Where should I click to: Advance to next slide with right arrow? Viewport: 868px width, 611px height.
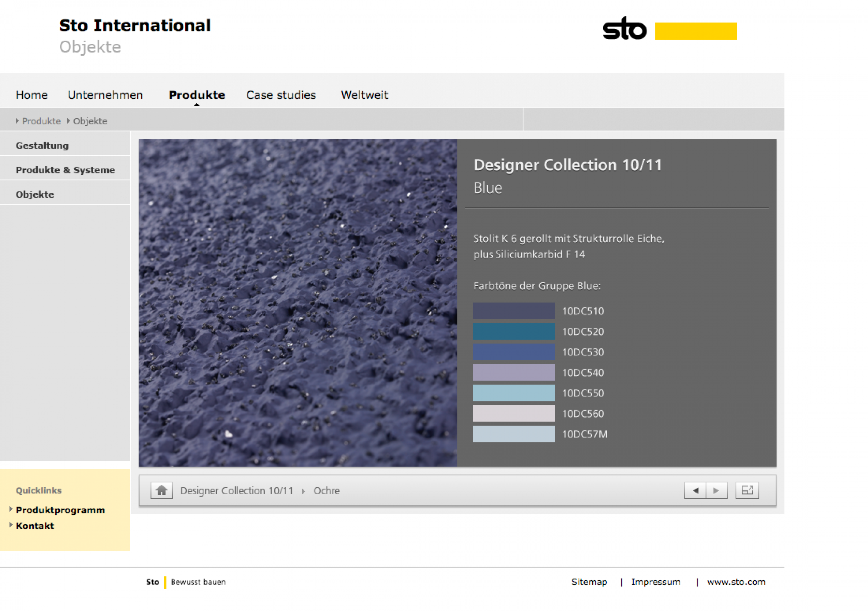pyautogui.click(x=717, y=491)
